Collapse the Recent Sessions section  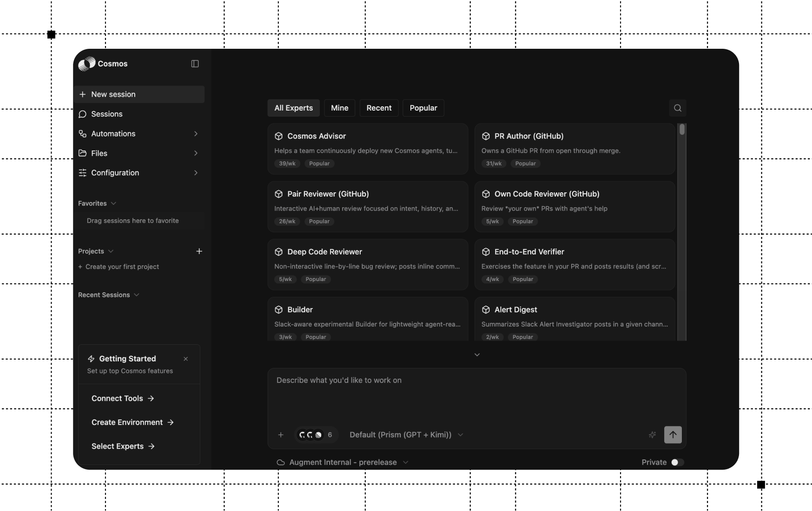point(137,295)
